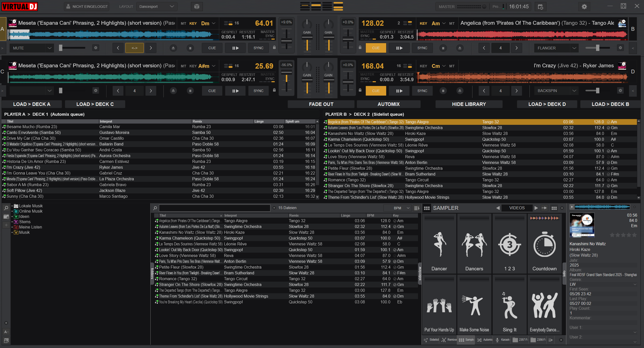Play the Everybody Dance sampler pad

(x=545, y=305)
